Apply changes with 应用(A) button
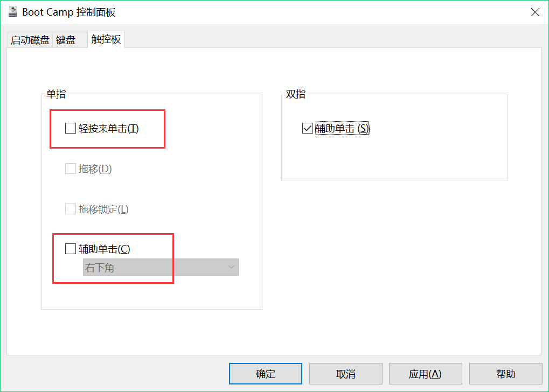The height and width of the screenshot is (392, 549). (425, 374)
